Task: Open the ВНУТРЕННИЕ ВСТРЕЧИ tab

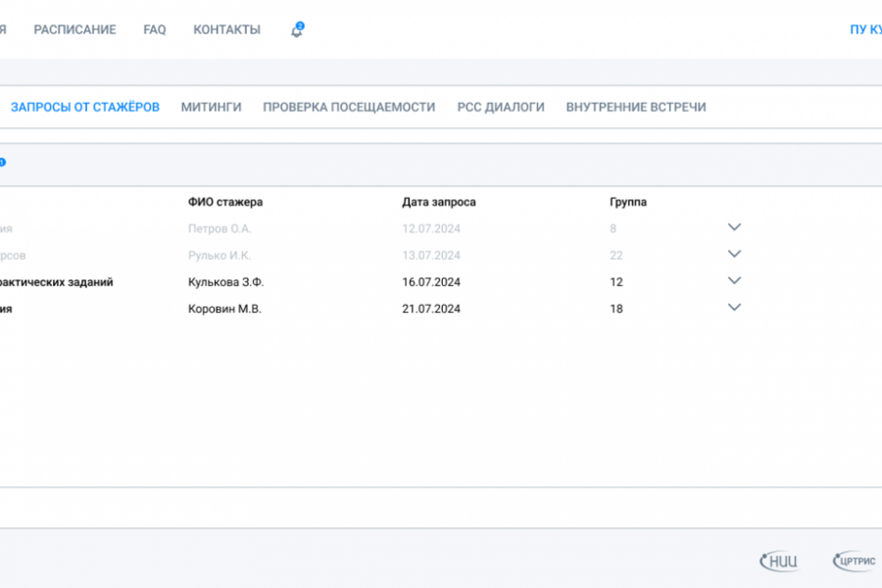Action: point(636,107)
